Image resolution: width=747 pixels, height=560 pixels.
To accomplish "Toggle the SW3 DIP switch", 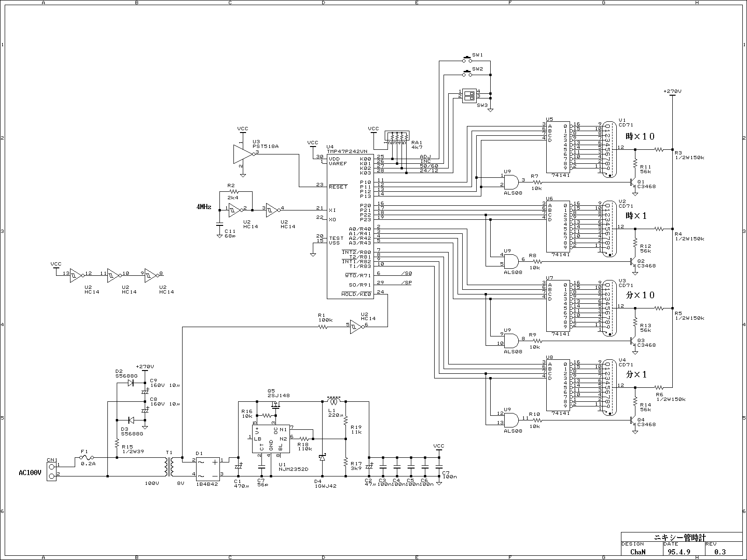I will 469,95.
